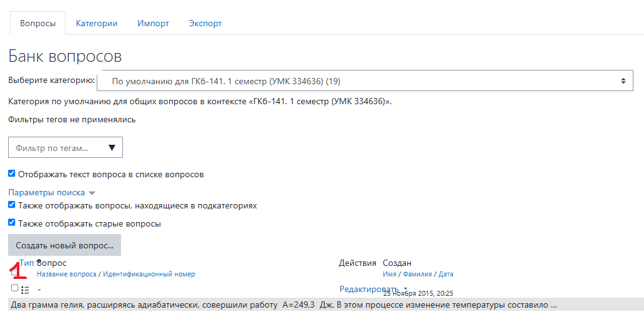This screenshot has width=644, height=312.
Task: Click the 25 Ноября 2015, 20:25 date text
Action: point(418,294)
